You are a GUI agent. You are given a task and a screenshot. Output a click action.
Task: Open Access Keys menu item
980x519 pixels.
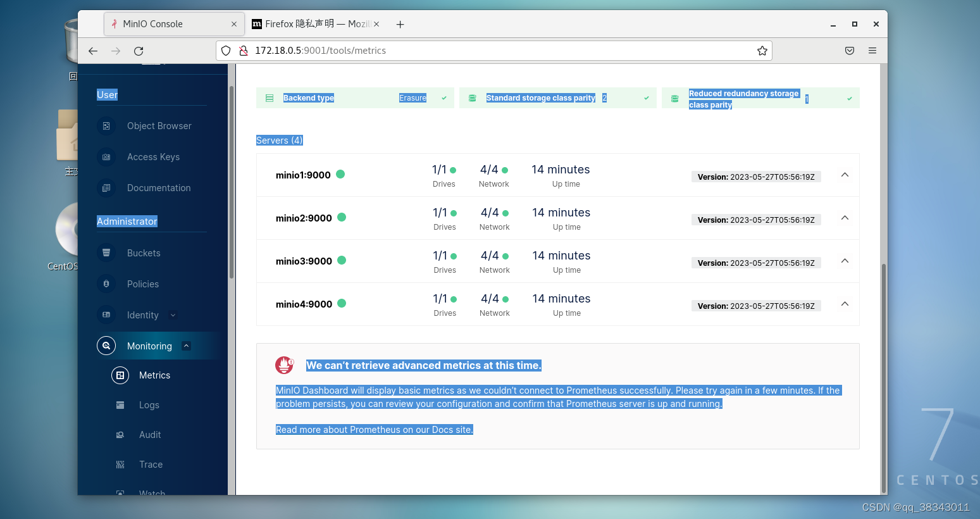click(x=153, y=157)
